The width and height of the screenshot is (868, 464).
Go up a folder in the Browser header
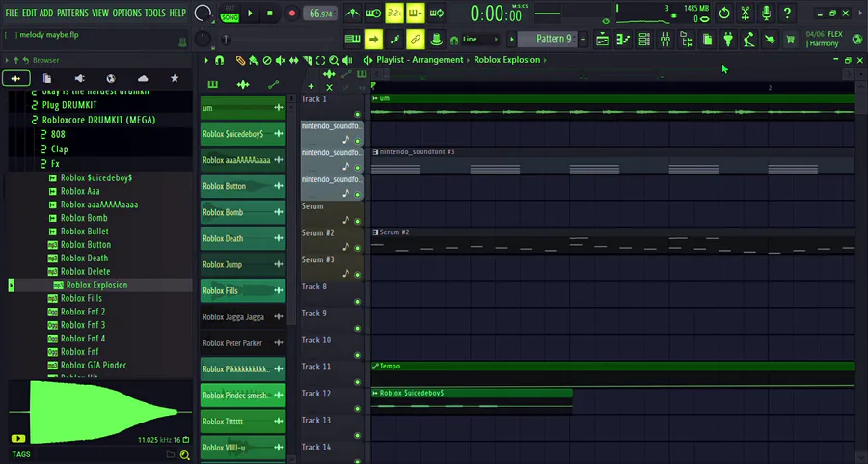16,60
